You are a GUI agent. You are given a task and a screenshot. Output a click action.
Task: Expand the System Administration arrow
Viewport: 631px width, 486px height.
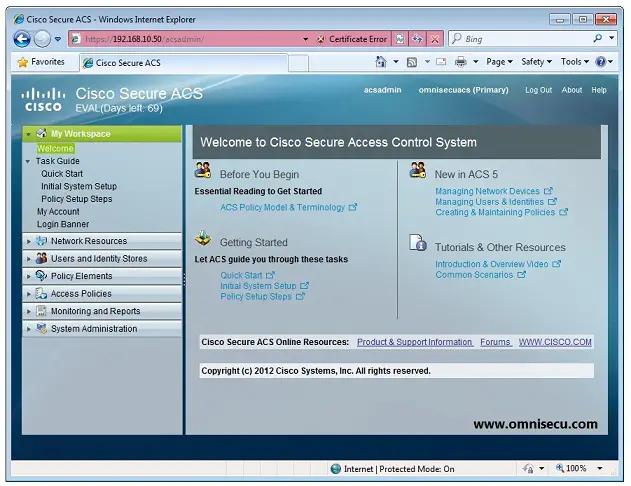point(29,329)
